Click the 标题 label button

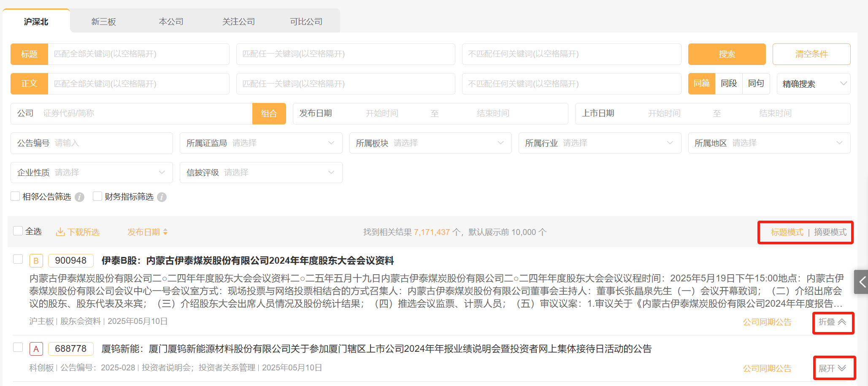29,54
